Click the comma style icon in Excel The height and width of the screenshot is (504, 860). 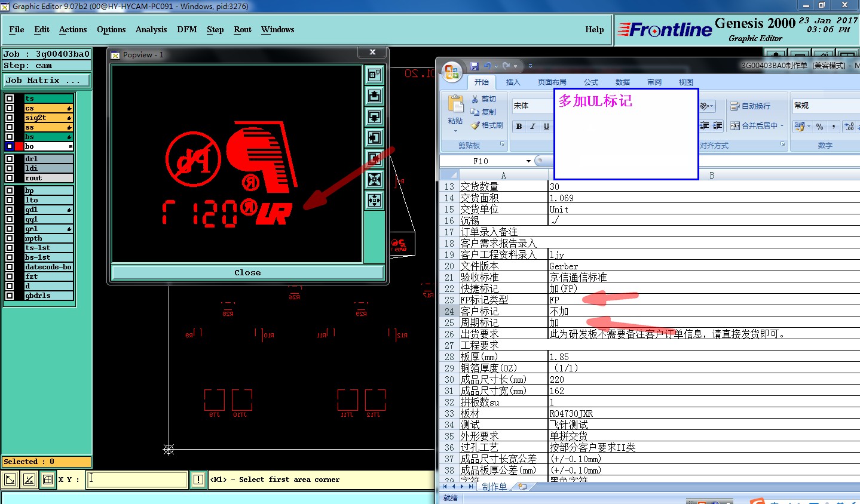pos(834,127)
